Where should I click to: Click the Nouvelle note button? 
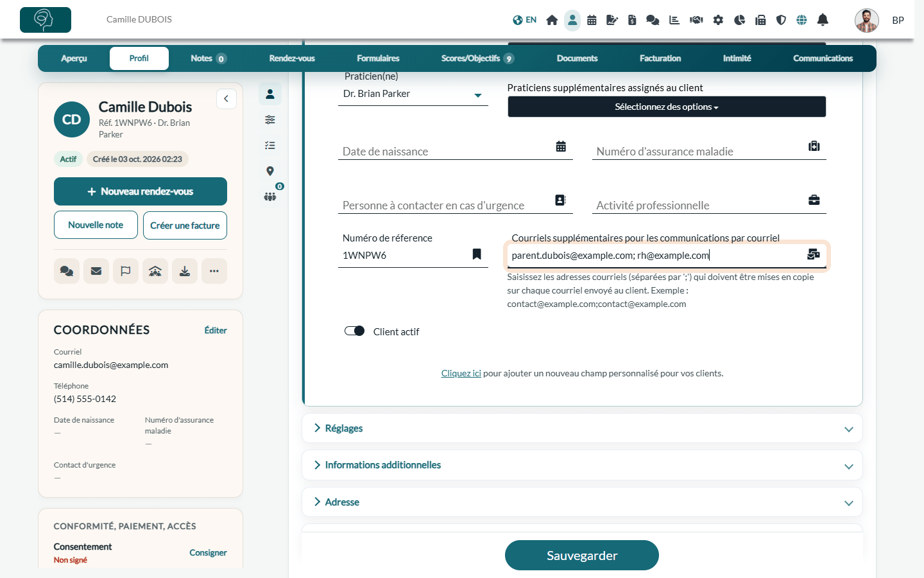point(96,225)
